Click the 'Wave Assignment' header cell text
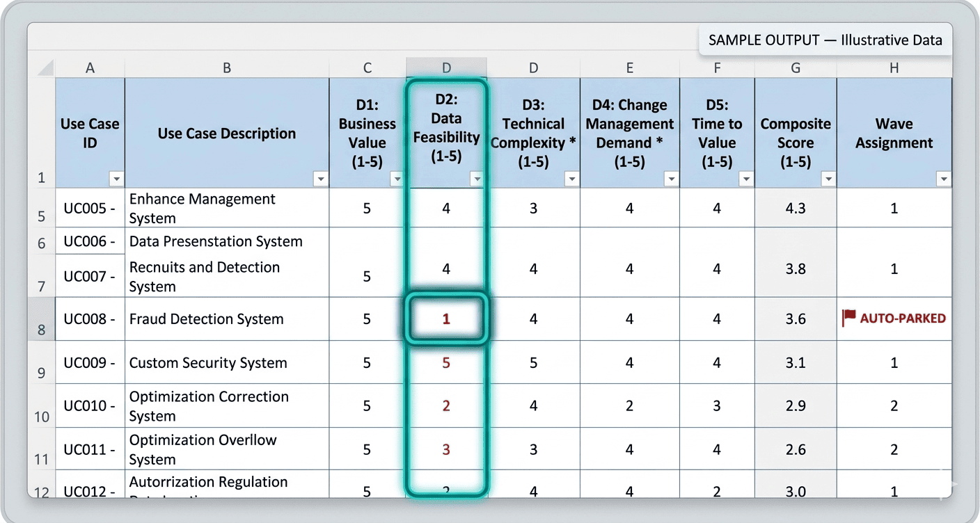Viewport: 980px width, 523px height. (894, 134)
